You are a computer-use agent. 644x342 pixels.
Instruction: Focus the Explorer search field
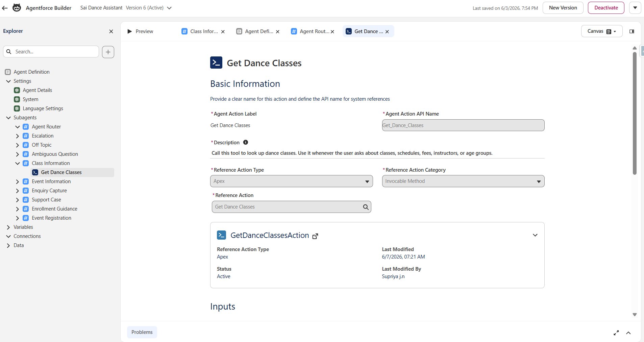(x=51, y=52)
